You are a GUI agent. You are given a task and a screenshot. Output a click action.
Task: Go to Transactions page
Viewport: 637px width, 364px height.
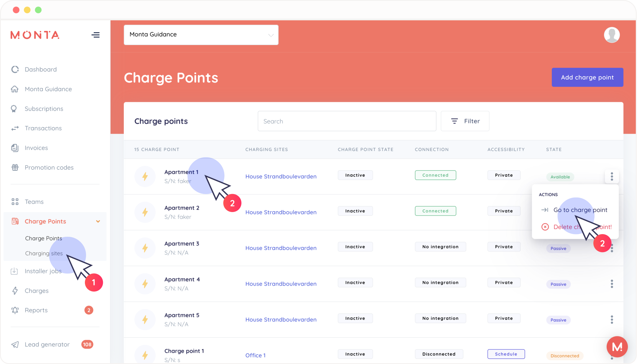coord(43,128)
